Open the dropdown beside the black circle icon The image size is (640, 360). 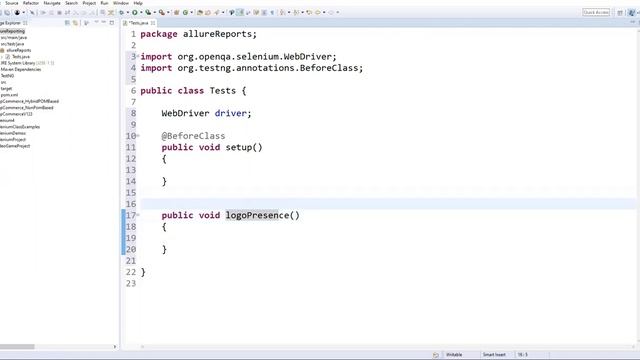point(23,12)
